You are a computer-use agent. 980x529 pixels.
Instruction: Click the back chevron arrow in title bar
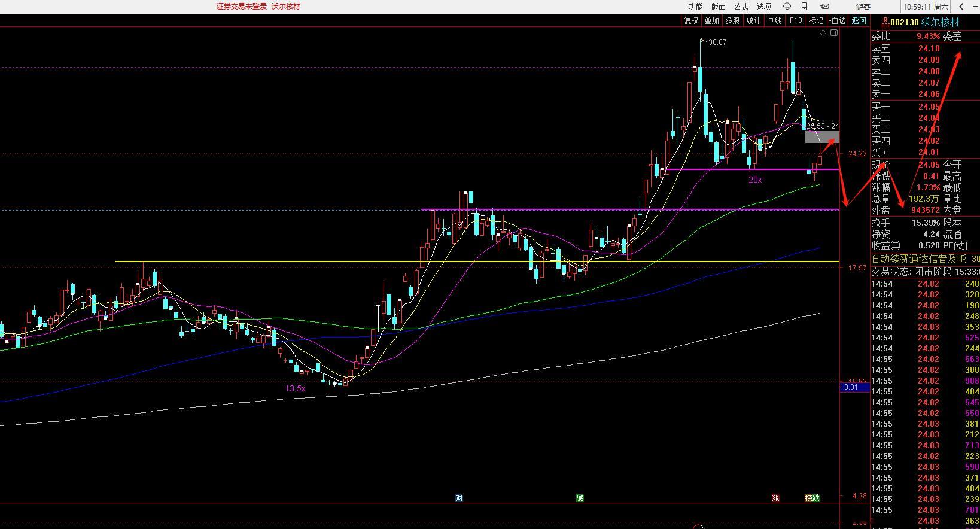pyautogui.click(x=962, y=7)
